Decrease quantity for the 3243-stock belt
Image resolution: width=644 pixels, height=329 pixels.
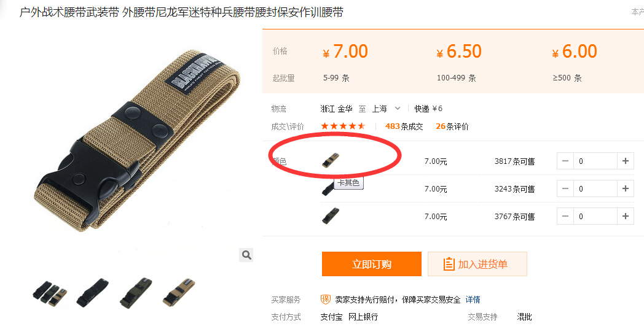(x=565, y=188)
